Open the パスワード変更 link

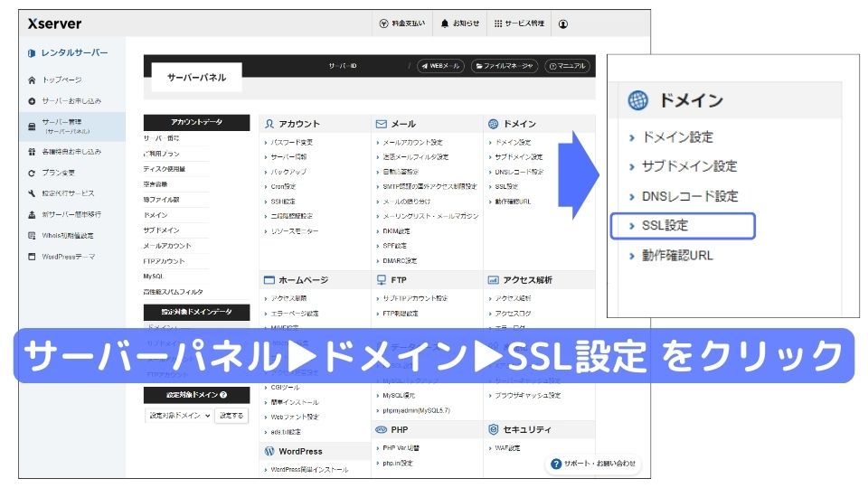291,143
